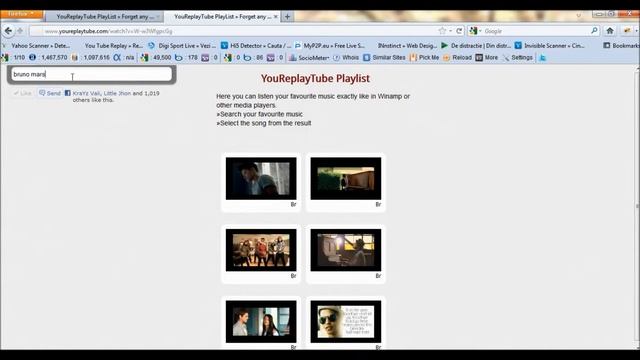Click the bookmark star icon in address bar

(442, 31)
